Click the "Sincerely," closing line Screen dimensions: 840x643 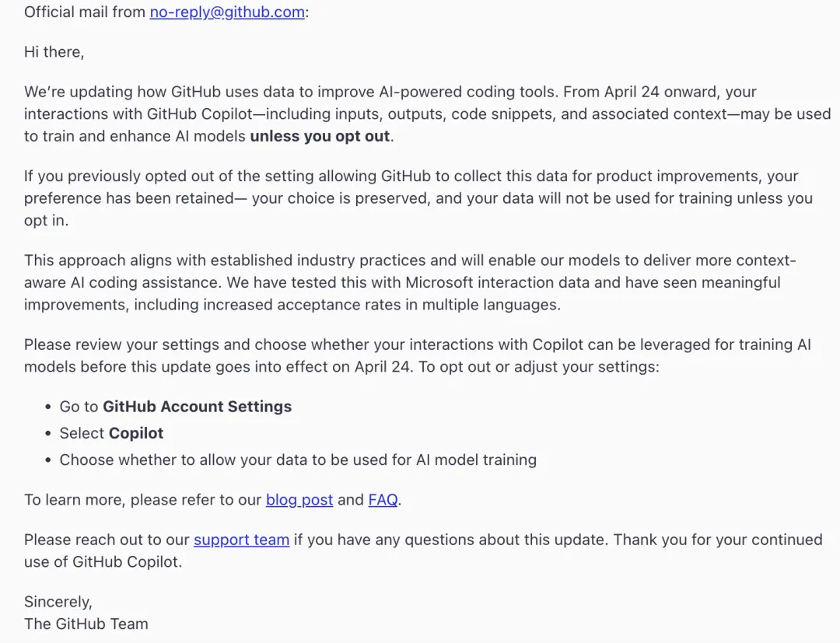pos(58,602)
